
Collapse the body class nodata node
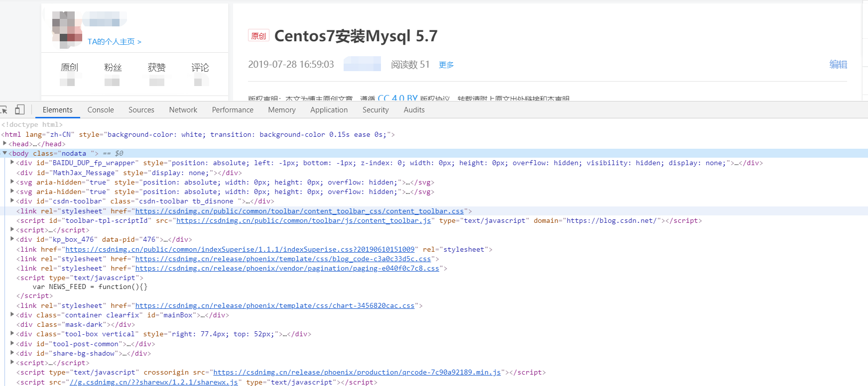pos(5,153)
